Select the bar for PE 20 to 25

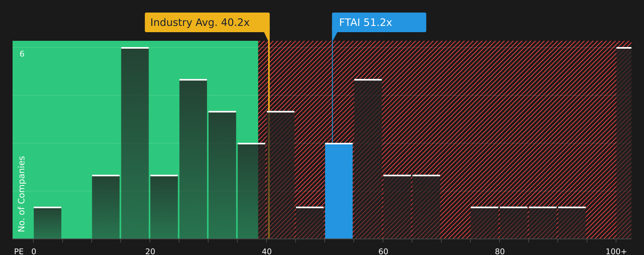point(164,207)
